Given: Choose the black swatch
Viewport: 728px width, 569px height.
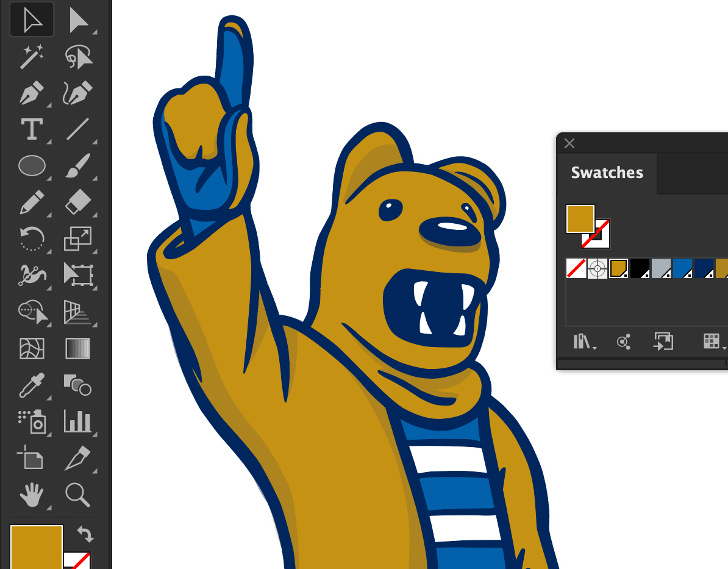Looking at the screenshot, I should coord(640,268).
